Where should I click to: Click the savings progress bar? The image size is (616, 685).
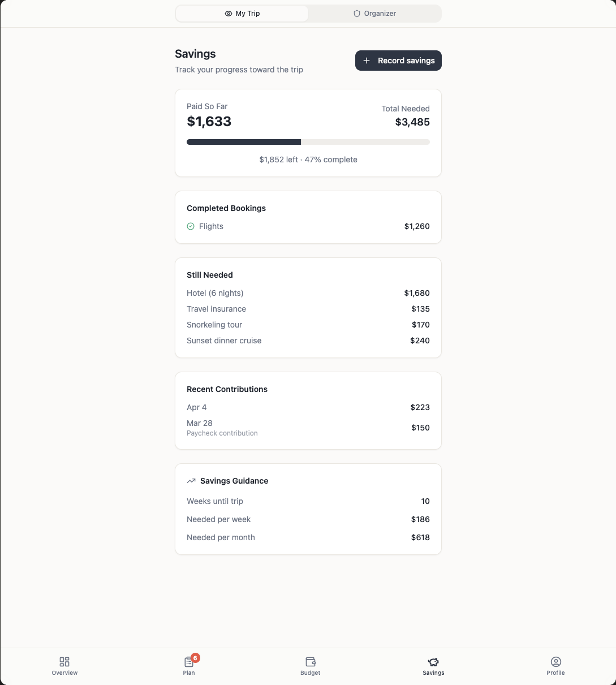(308, 142)
